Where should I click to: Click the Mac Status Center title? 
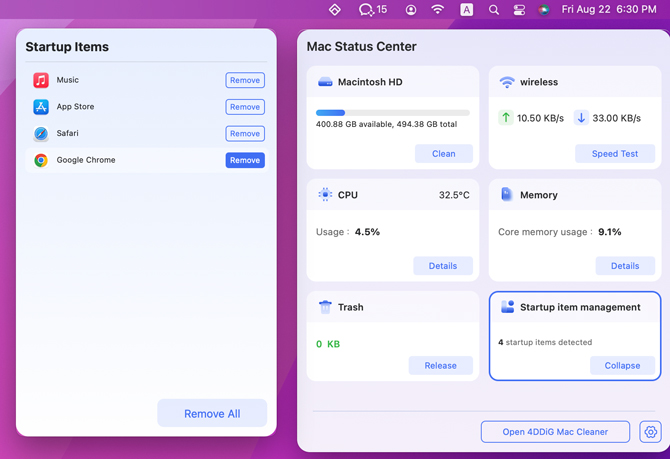361,47
